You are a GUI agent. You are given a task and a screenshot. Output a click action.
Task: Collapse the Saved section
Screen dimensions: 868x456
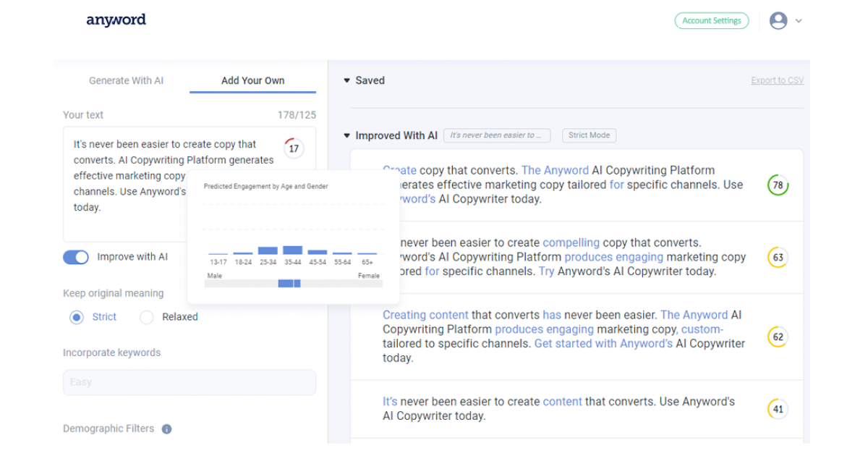tap(347, 81)
